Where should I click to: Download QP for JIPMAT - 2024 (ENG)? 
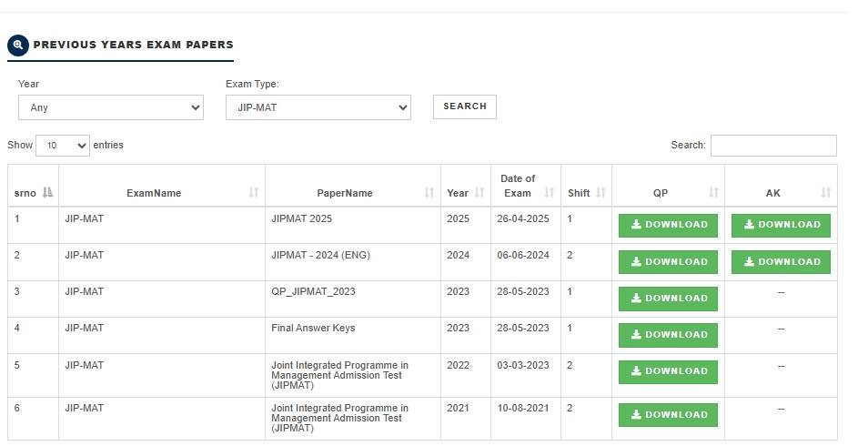click(x=668, y=262)
